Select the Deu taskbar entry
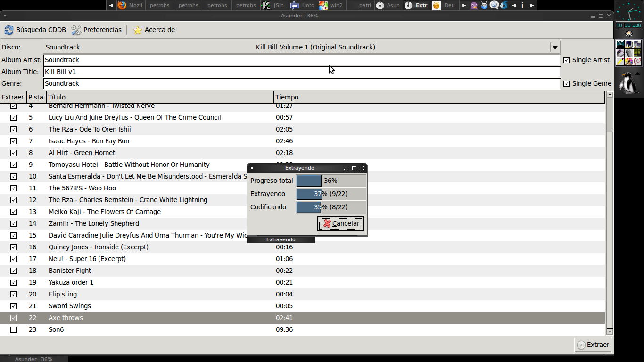 point(444,5)
